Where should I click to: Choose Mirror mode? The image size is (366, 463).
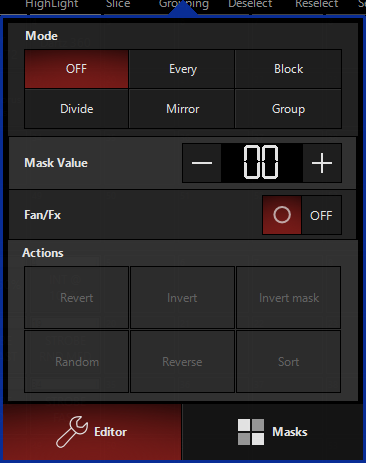[x=182, y=109]
